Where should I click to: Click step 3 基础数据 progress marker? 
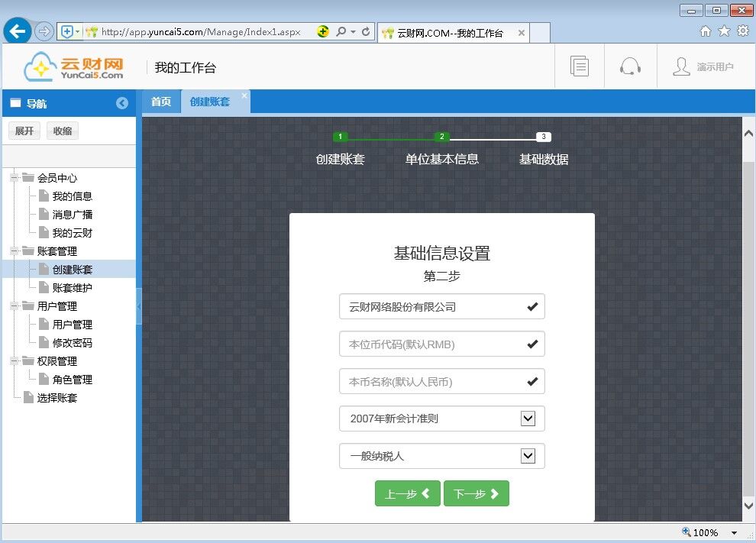pyautogui.click(x=543, y=137)
